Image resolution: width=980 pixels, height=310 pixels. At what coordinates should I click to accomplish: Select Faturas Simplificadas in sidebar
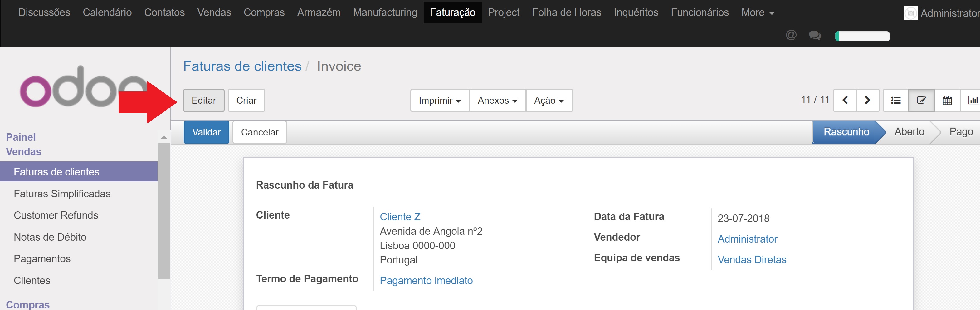point(62,194)
